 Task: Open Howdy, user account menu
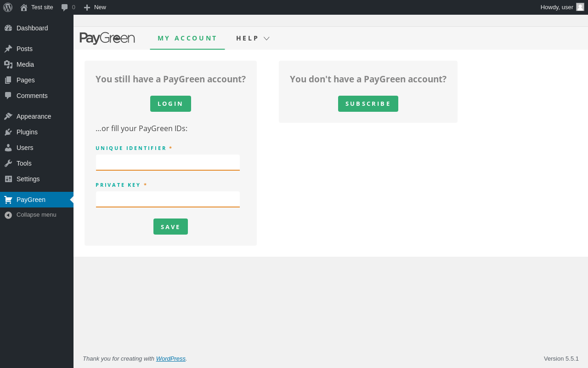tap(557, 7)
